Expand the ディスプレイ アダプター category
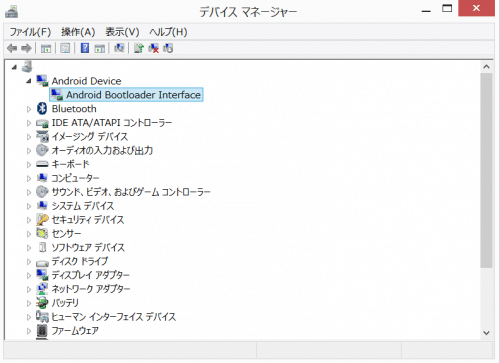This screenshot has height=363, width=500. [29, 275]
